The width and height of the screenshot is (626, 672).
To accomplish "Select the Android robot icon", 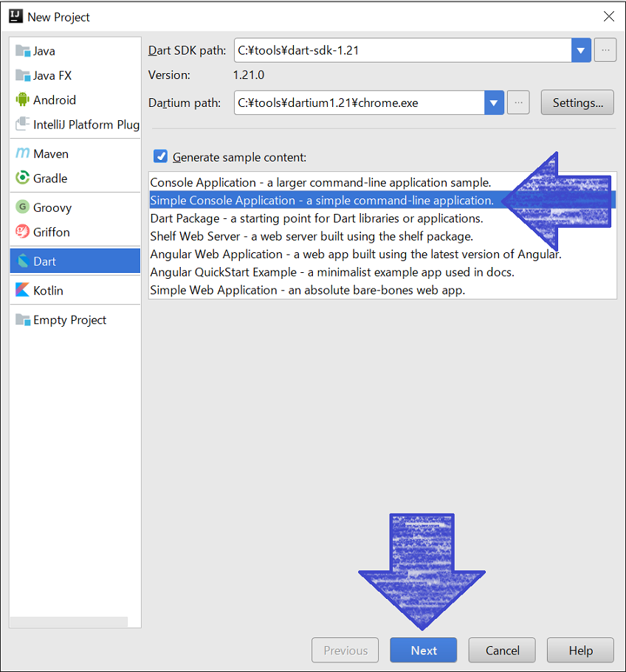I will coord(22,100).
